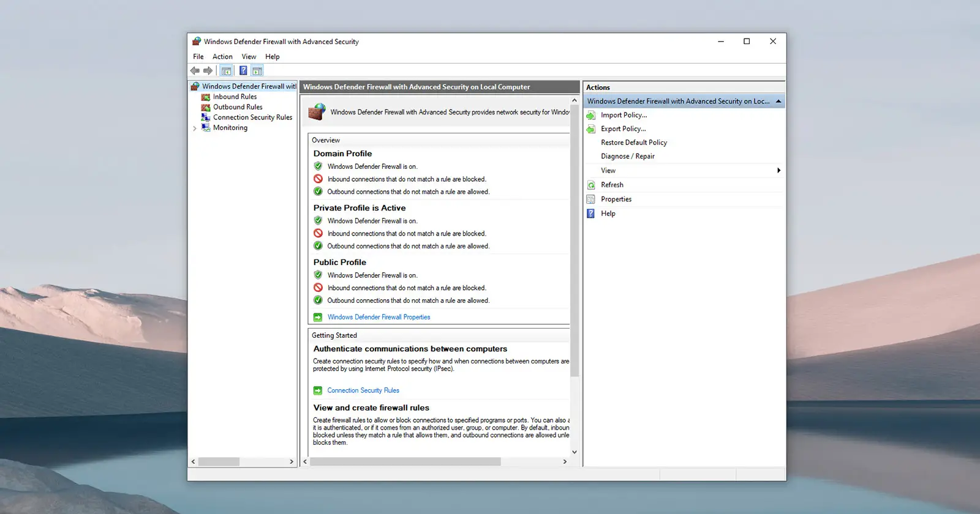Open the Action menu

(222, 57)
